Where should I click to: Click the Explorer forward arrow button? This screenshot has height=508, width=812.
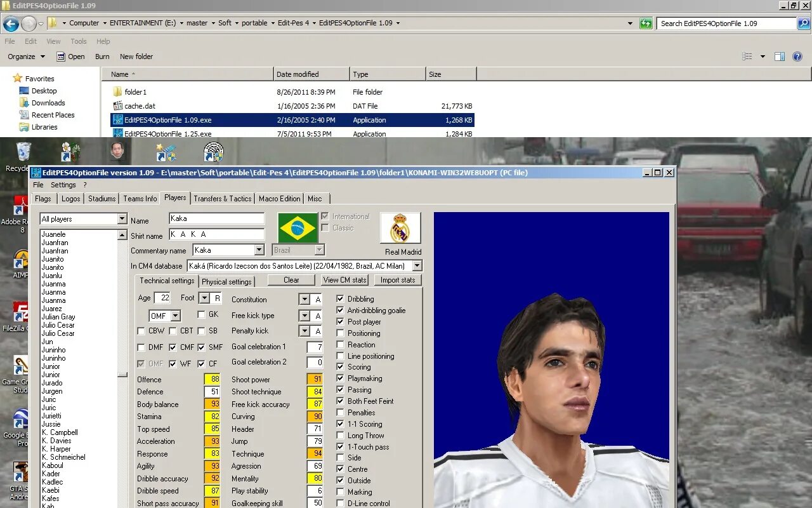29,24
